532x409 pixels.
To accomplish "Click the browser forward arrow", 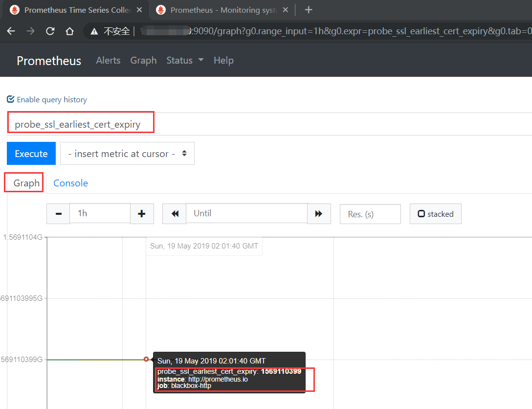I will (30, 31).
